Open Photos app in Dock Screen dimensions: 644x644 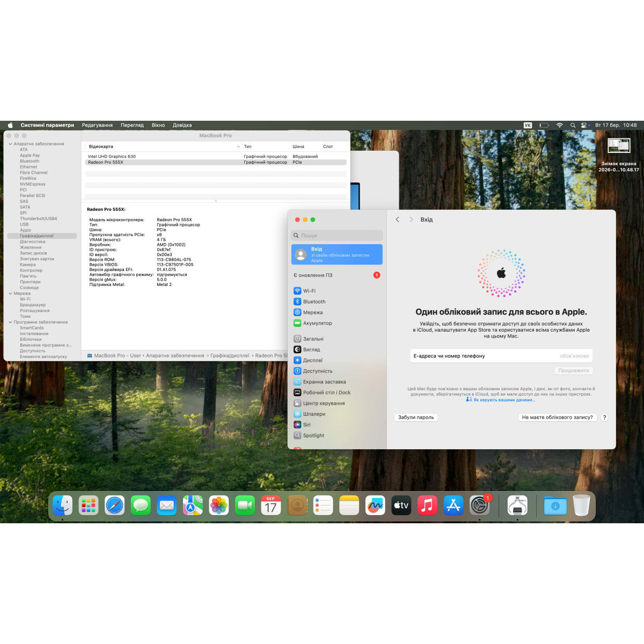tap(219, 505)
